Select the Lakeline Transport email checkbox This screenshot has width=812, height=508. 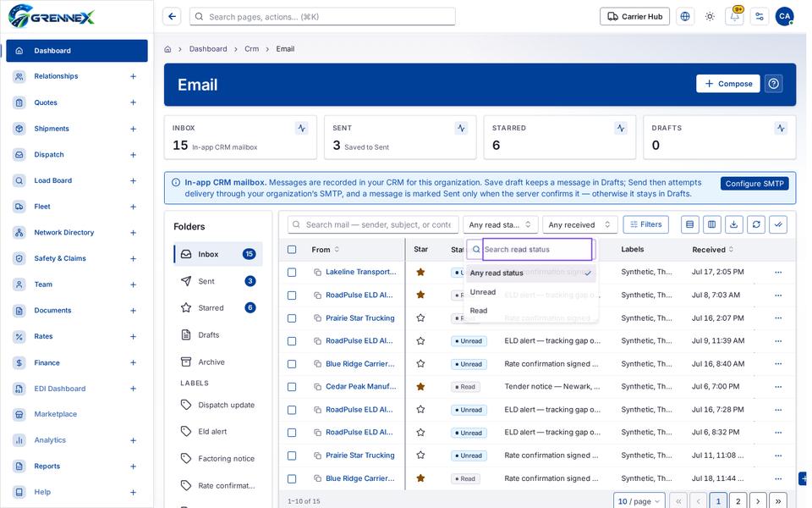[x=292, y=272]
